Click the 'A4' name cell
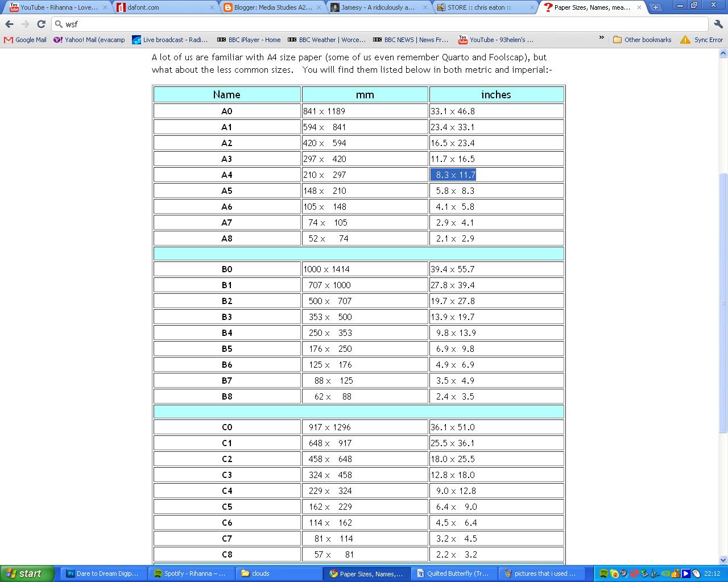Image resolution: width=728 pixels, height=582 pixels. [x=227, y=174]
